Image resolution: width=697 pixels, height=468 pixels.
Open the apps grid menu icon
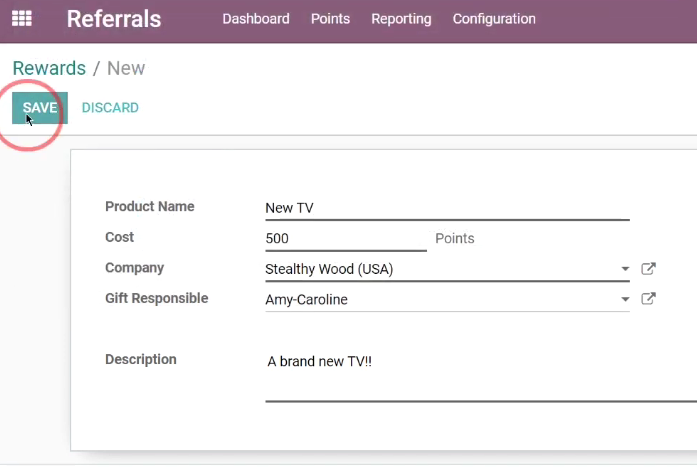point(22,19)
